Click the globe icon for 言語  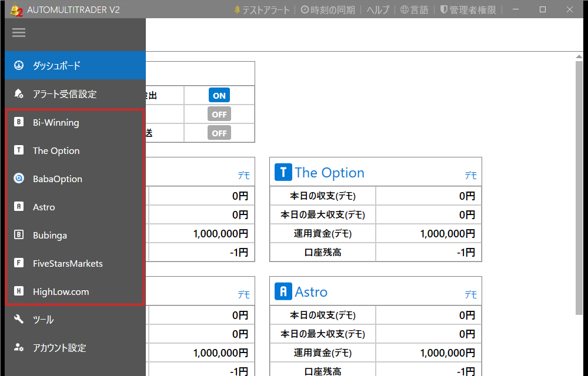pos(405,10)
